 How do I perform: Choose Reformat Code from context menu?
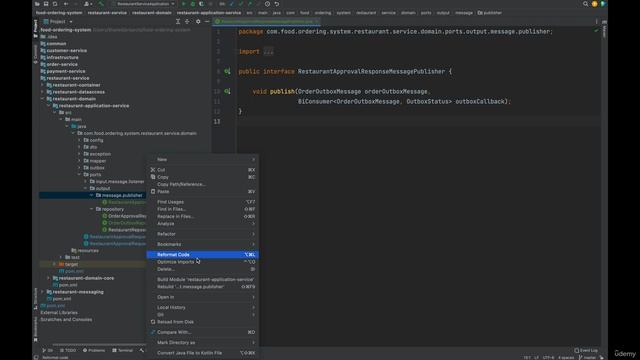[x=202, y=254]
